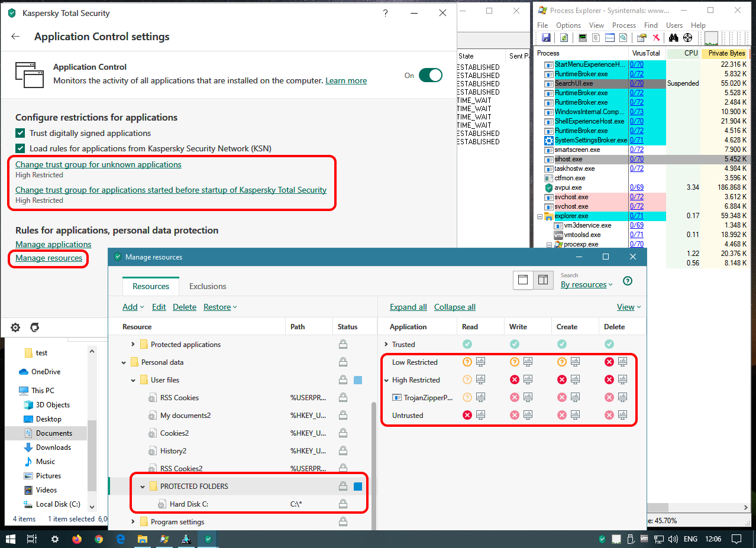Image resolution: width=756 pixels, height=548 pixels.
Task: Click lock status icon for PROTECTED FOLDERS
Action: [343, 486]
